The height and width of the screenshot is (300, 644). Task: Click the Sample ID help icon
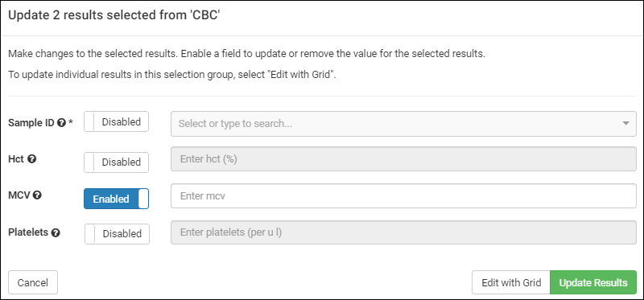tap(61, 123)
